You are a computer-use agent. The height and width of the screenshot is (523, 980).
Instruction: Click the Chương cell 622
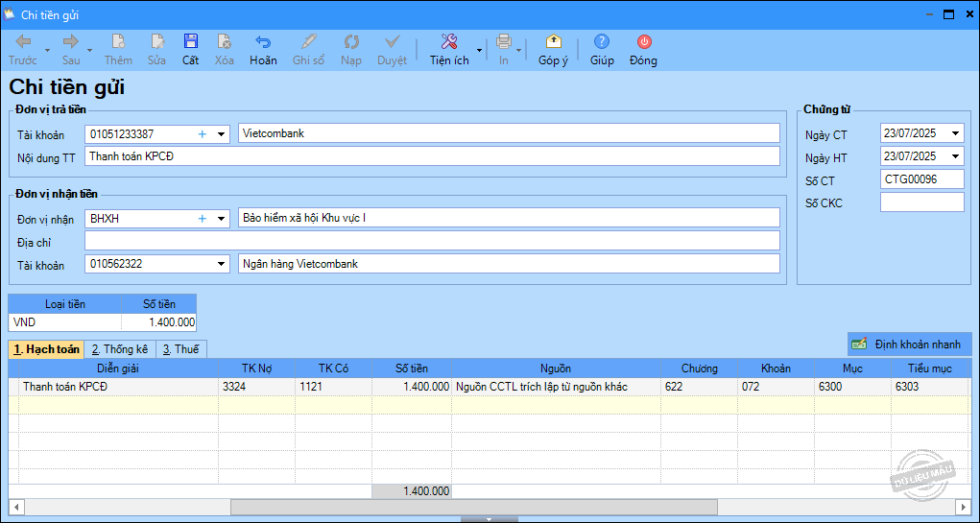(700, 387)
